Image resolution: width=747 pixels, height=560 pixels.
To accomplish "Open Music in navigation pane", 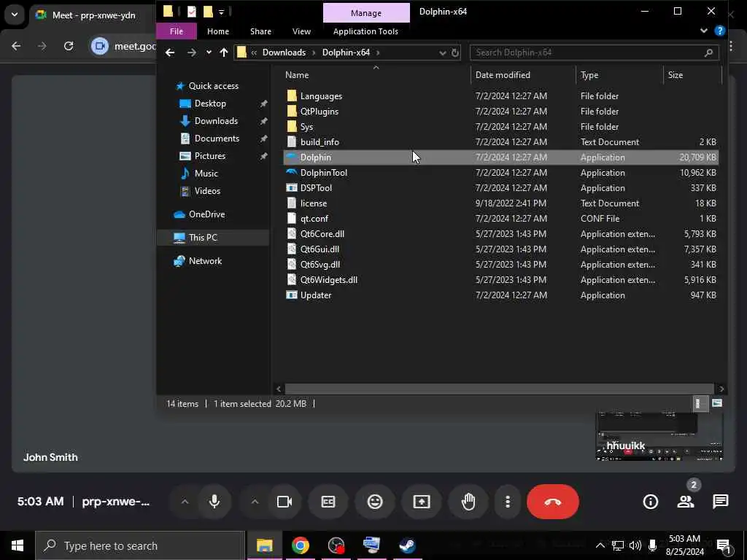I will (x=206, y=174).
